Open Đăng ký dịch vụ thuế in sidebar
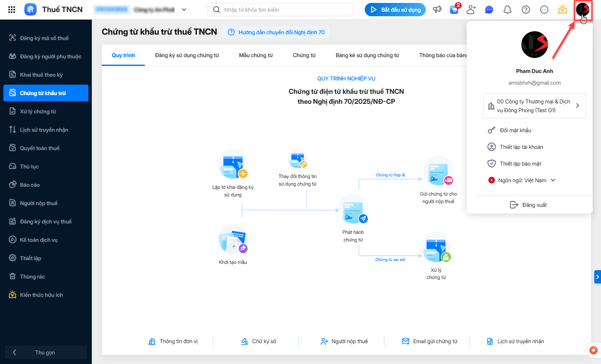 click(x=46, y=221)
